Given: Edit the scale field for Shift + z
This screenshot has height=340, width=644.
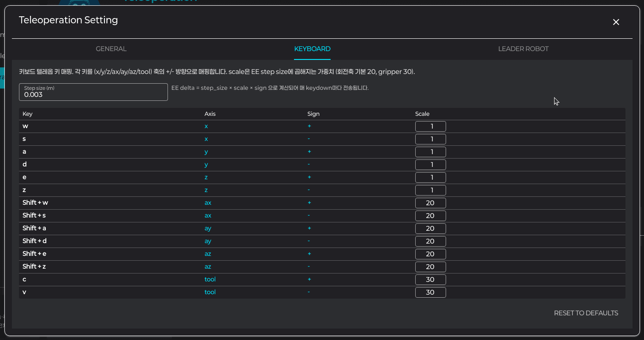Looking at the screenshot, I should [431, 267].
